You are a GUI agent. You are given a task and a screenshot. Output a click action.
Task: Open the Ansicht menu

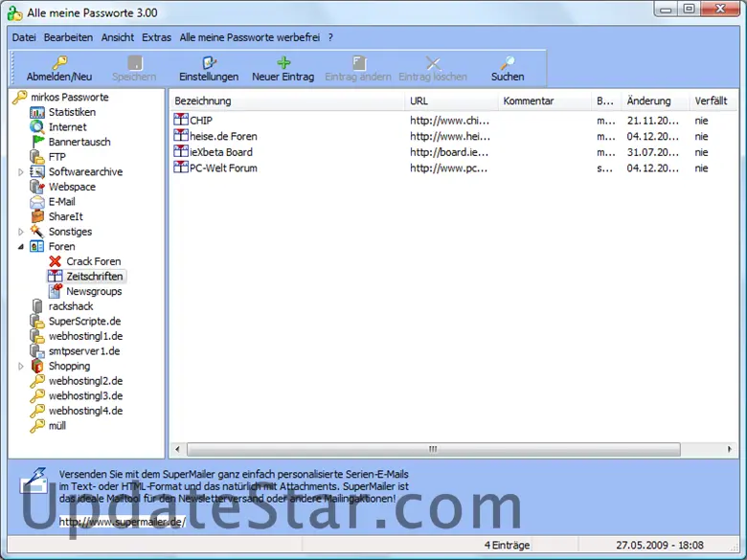118,37
